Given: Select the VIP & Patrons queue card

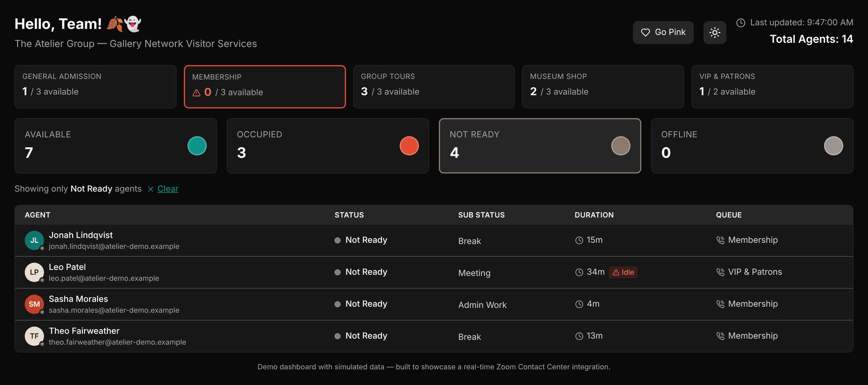Looking at the screenshot, I should tap(772, 87).
